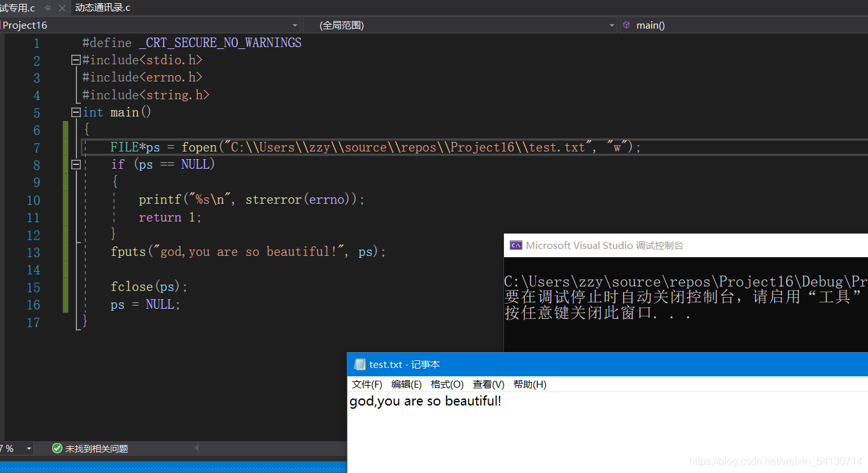
Task: Collapse the #include block at line 2
Action: (x=76, y=60)
